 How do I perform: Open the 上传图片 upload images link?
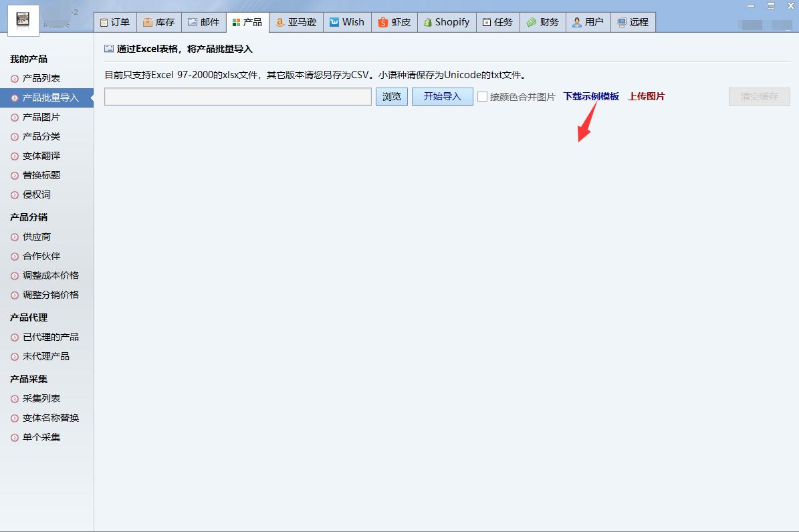646,96
